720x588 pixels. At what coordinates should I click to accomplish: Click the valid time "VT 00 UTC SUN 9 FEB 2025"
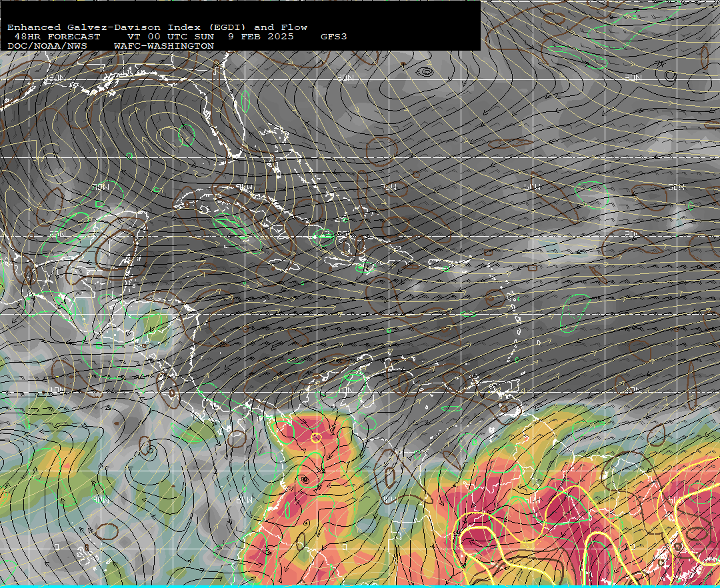[210, 37]
